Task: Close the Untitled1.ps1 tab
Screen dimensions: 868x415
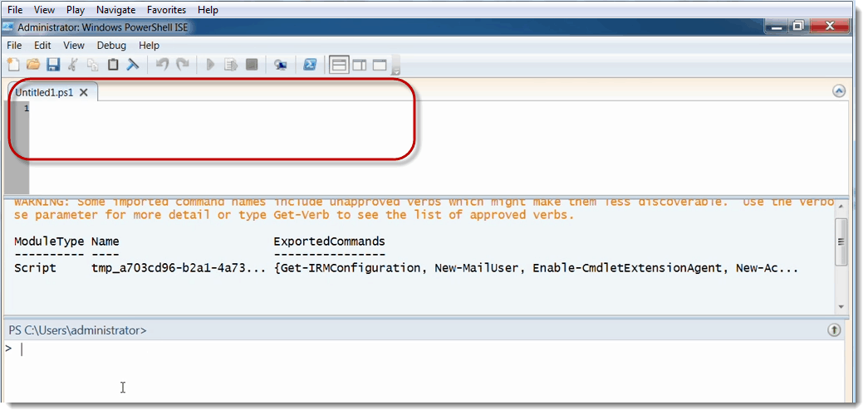Action: pos(84,92)
